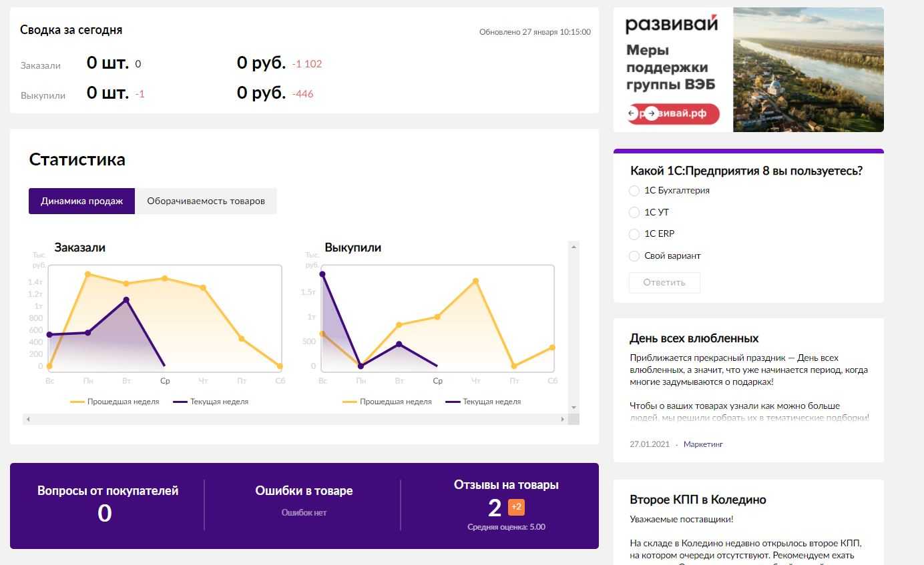Open the Второе КПП в Коледино news
The width and height of the screenshot is (924, 565).
tap(698, 500)
